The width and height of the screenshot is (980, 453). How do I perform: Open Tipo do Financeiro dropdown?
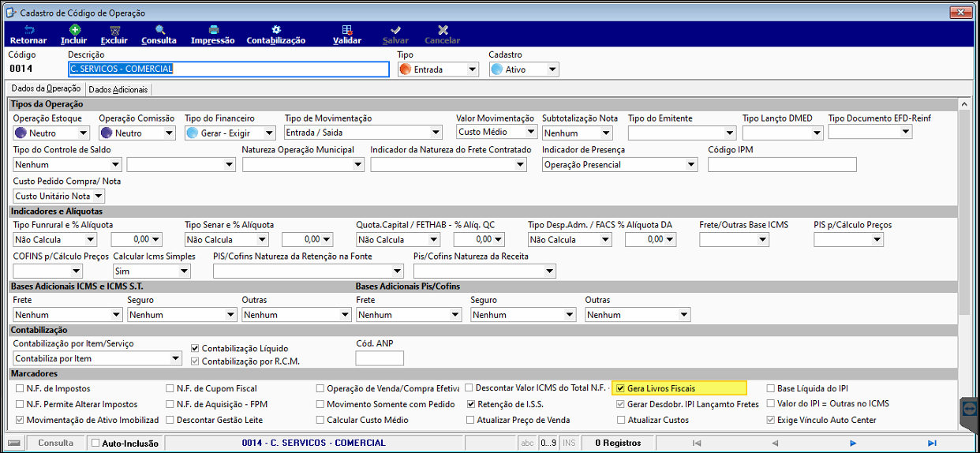tap(269, 133)
